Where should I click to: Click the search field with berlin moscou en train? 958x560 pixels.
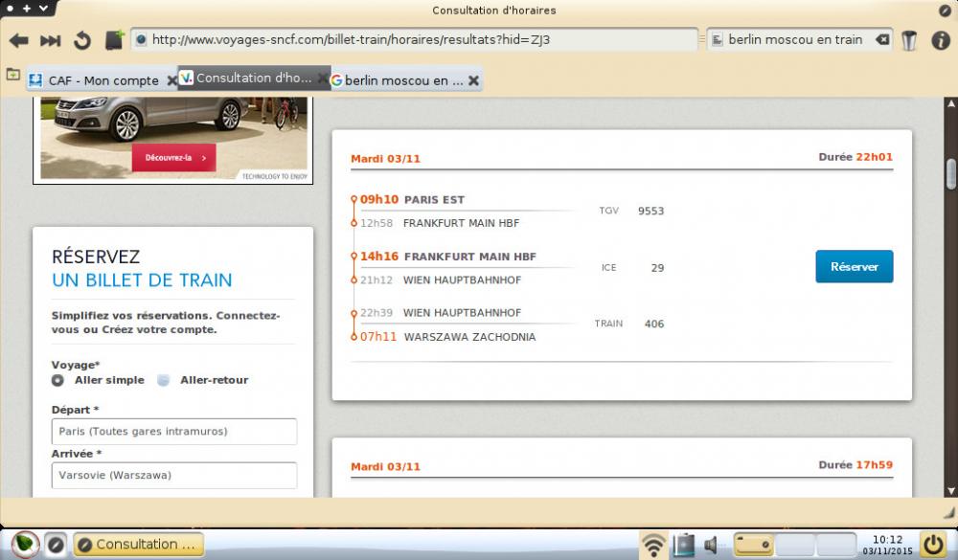click(x=799, y=39)
